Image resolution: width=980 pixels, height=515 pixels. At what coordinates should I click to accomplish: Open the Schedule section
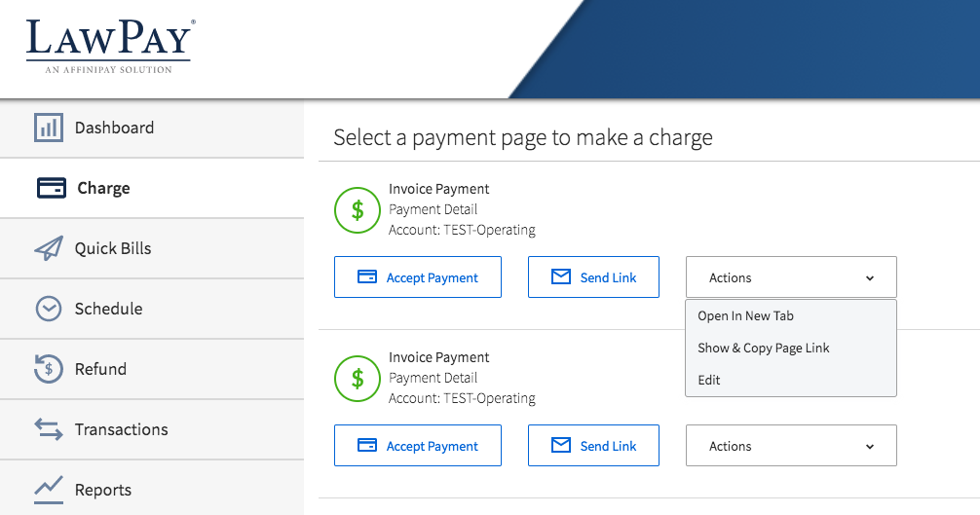click(152, 309)
